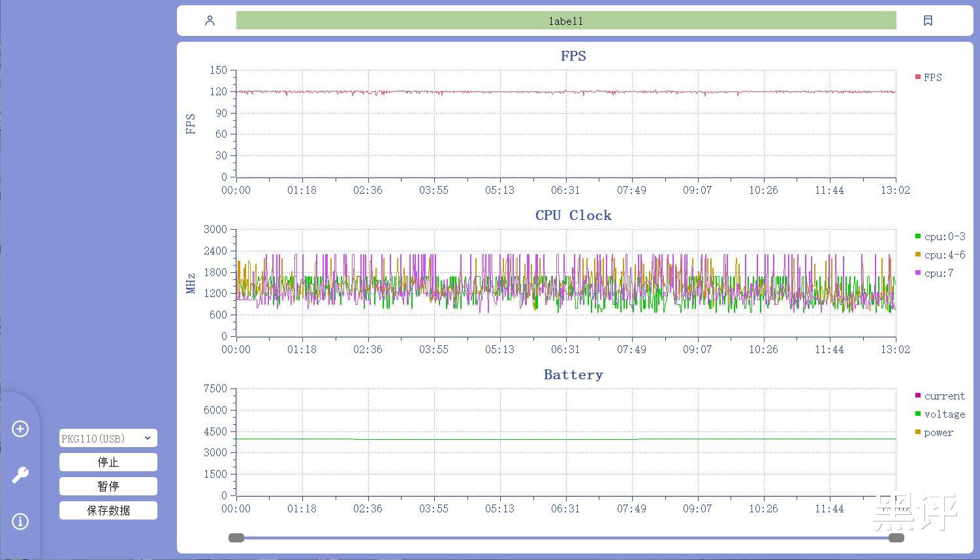The width and height of the screenshot is (980, 560).
Task: Click the CPU Clock chart title
Action: [x=573, y=215]
